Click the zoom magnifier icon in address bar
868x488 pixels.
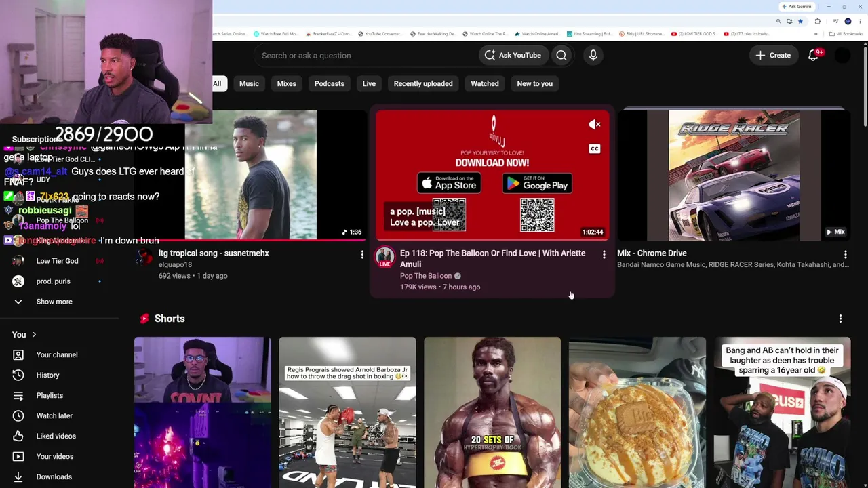(x=778, y=21)
